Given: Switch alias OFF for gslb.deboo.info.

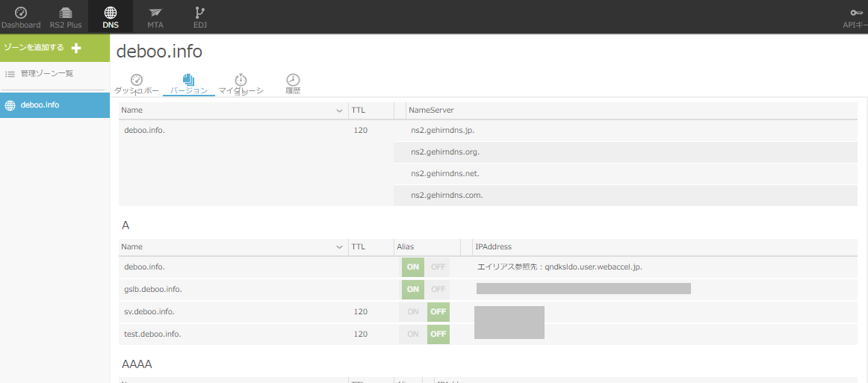Looking at the screenshot, I should point(438,289).
